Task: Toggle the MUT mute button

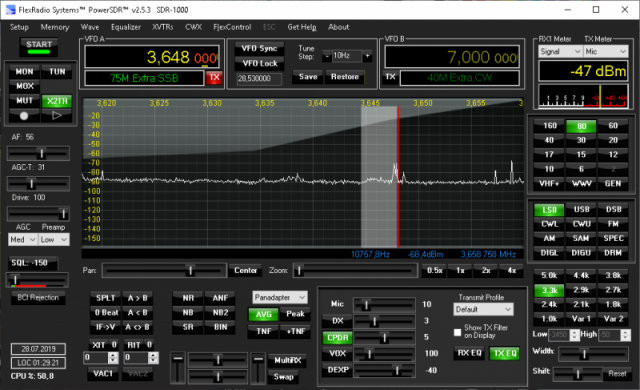Action: click(24, 101)
